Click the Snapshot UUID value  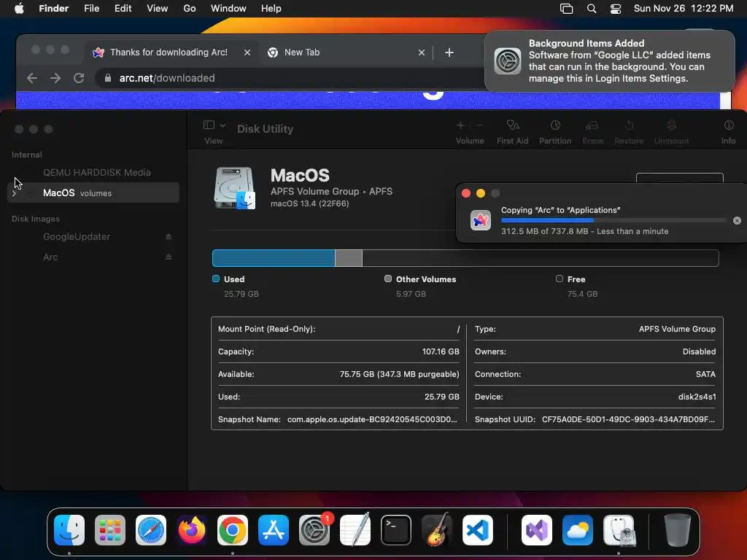coord(628,419)
